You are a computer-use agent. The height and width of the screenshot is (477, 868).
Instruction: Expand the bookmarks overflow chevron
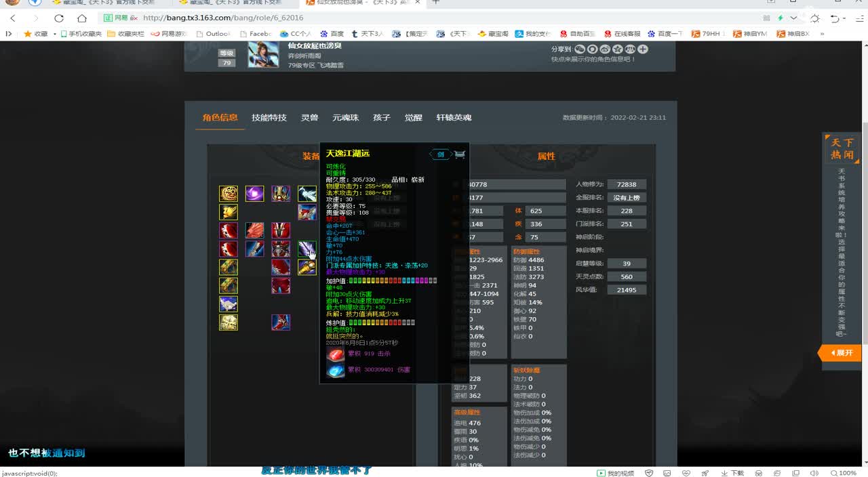click(x=823, y=33)
